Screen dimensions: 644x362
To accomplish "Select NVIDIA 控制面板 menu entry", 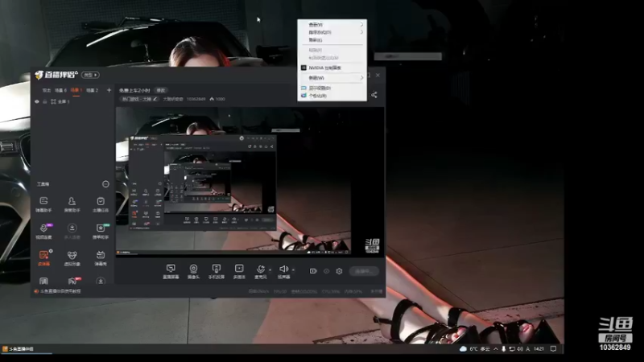I will 332,68.
